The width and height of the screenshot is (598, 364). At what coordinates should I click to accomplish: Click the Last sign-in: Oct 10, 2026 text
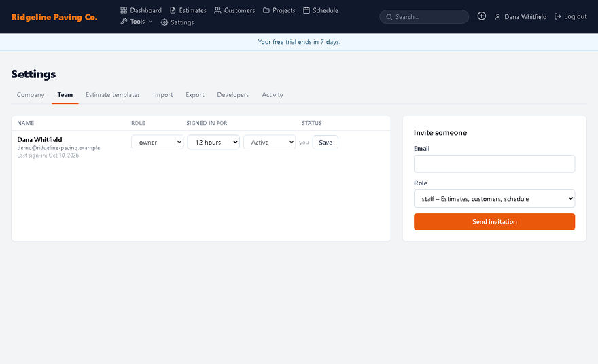point(48,156)
